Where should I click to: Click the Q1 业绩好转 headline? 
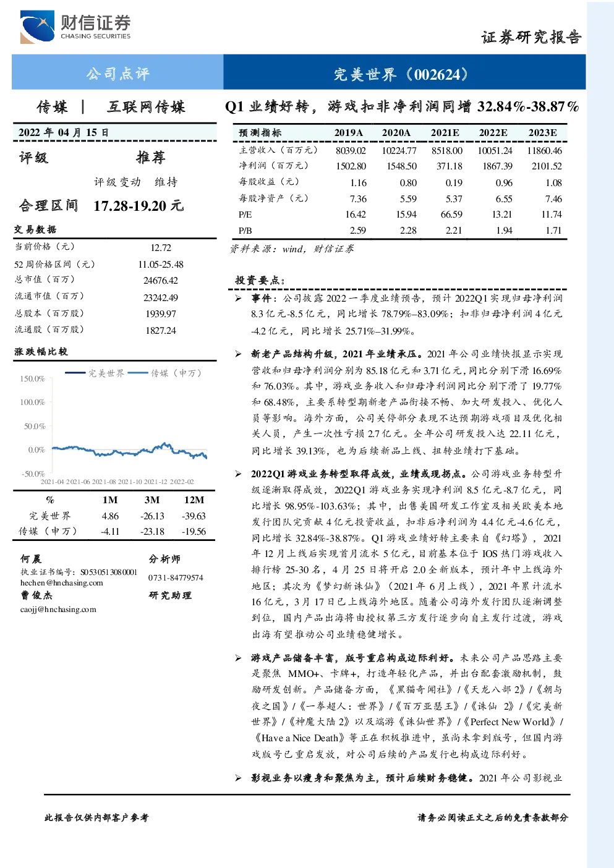pyautogui.click(x=402, y=106)
